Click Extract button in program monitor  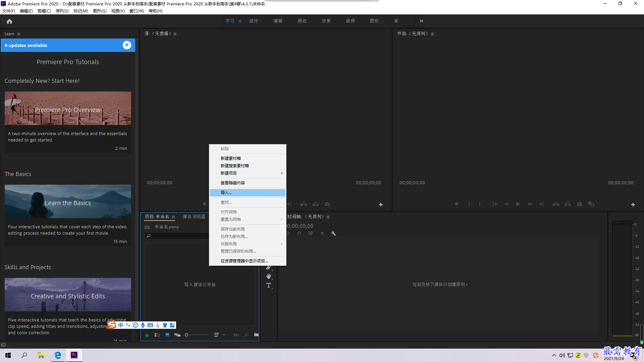[568, 204]
